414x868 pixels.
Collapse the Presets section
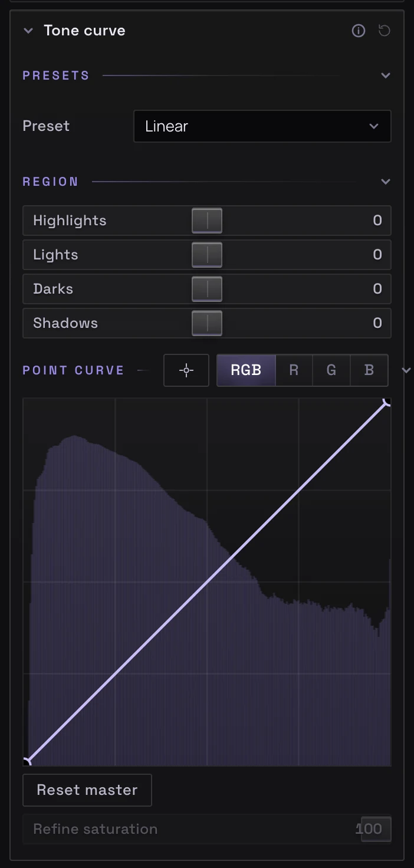click(x=386, y=75)
